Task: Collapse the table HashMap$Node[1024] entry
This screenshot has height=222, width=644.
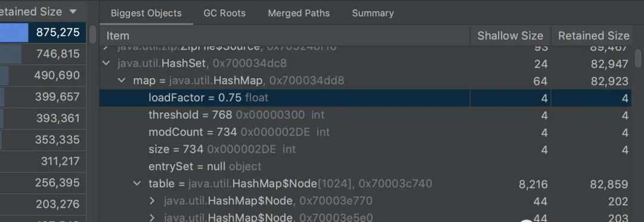Action: [x=137, y=183]
